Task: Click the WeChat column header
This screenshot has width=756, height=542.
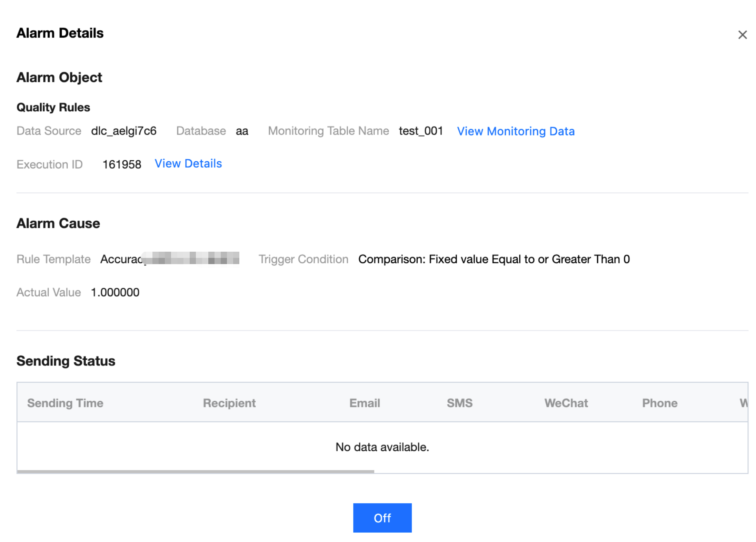Action: coord(566,403)
